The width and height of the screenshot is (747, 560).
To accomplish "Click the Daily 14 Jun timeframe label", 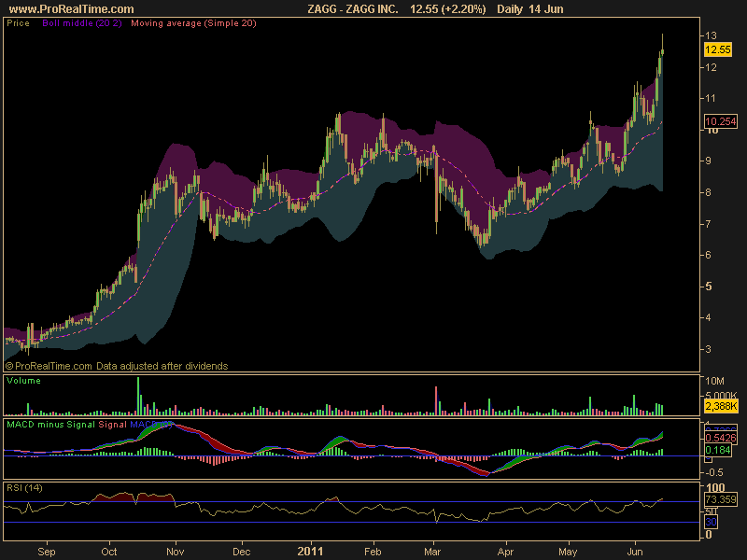I will 529,9.
